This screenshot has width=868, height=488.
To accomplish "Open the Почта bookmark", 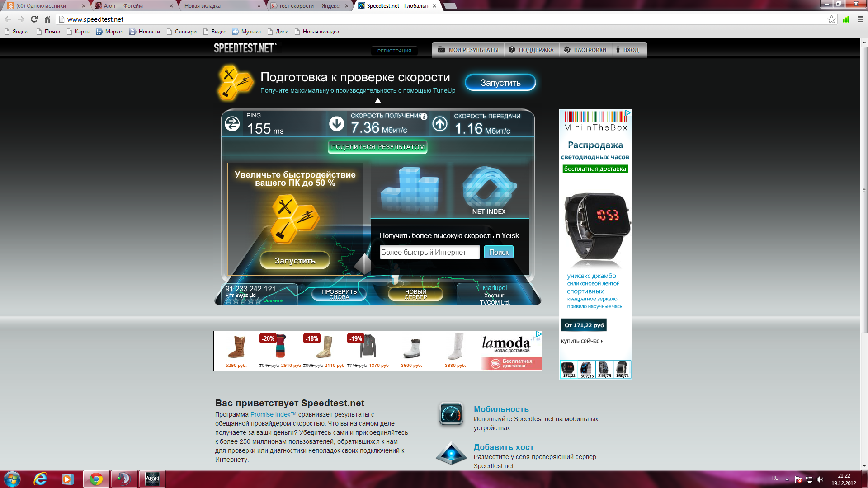I will [48, 32].
